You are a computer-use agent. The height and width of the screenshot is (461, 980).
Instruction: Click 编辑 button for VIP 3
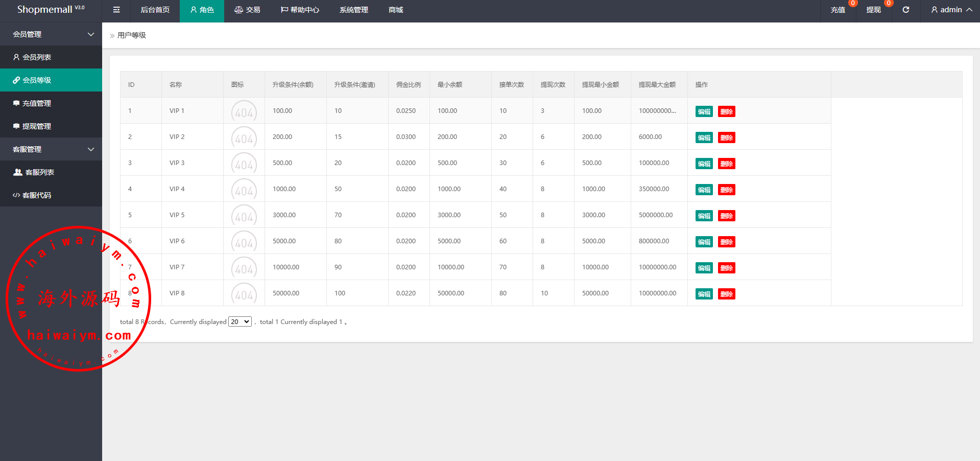(x=704, y=164)
